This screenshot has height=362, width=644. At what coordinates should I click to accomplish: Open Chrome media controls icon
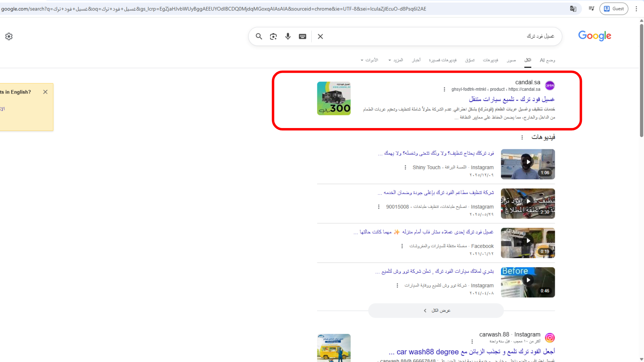(x=591, y=9)
